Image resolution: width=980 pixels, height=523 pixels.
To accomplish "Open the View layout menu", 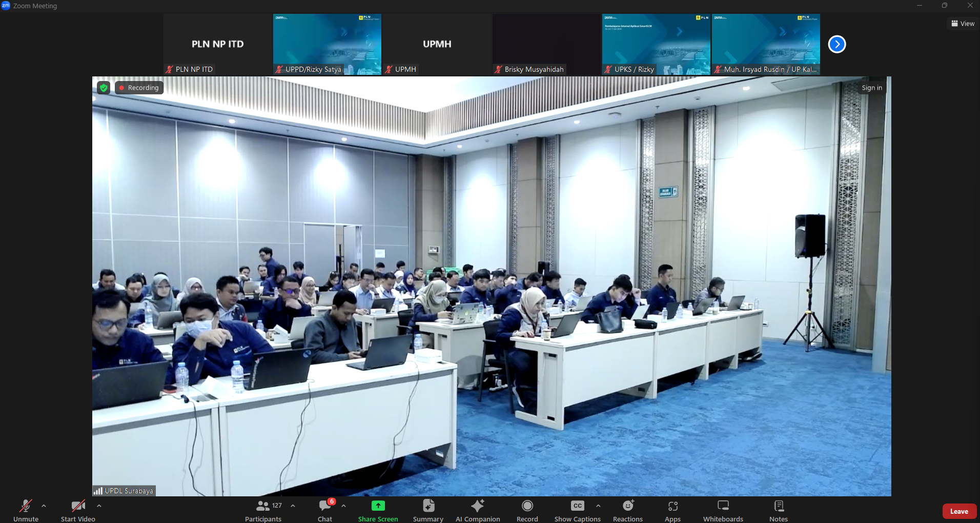I will pyautogui.click(x=963, y=24).
